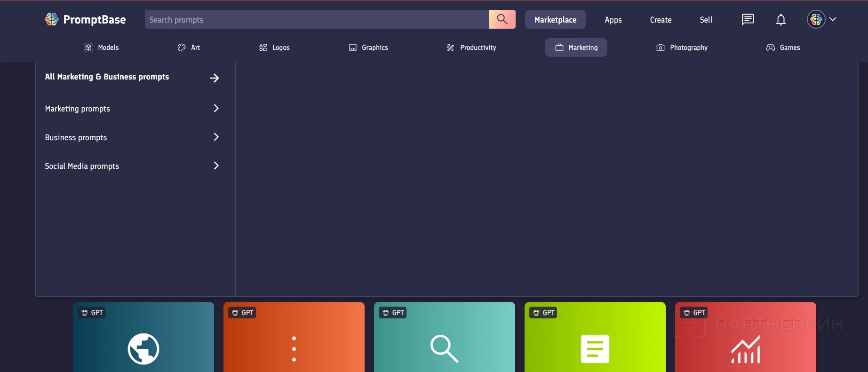This screenshot has width=868, height=372.
Task: Open the messages chat icon
Action: click(748, 19)
